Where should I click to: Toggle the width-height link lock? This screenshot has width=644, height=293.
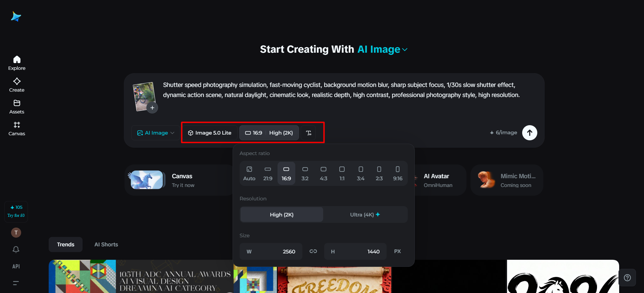313,251
